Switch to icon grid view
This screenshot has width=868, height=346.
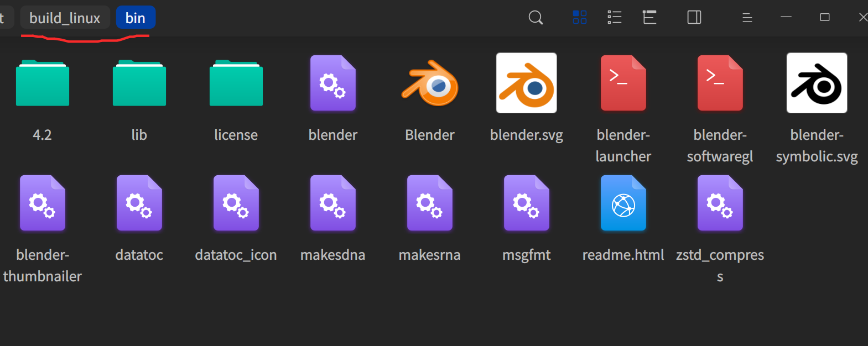point(579,18)
